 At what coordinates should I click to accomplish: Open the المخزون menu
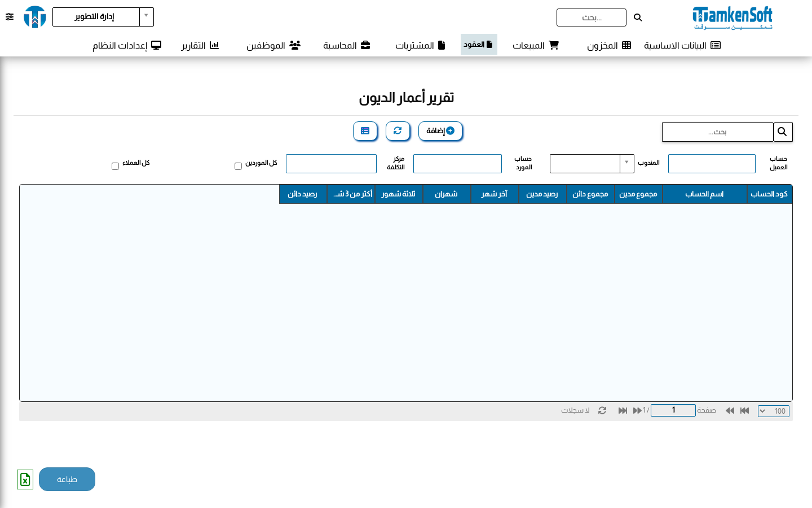(609, 45)
